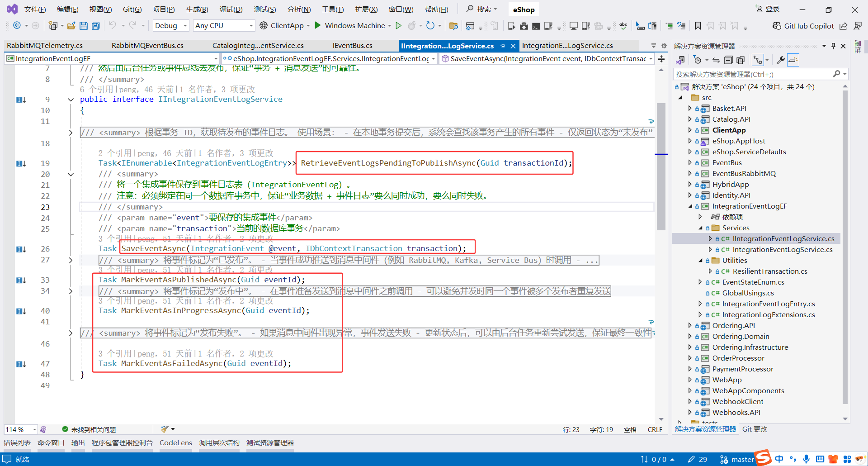868x466 pixels.
Task: Toggle the IME Chinese/English mode indicator
Action: [x=779, y=459]
